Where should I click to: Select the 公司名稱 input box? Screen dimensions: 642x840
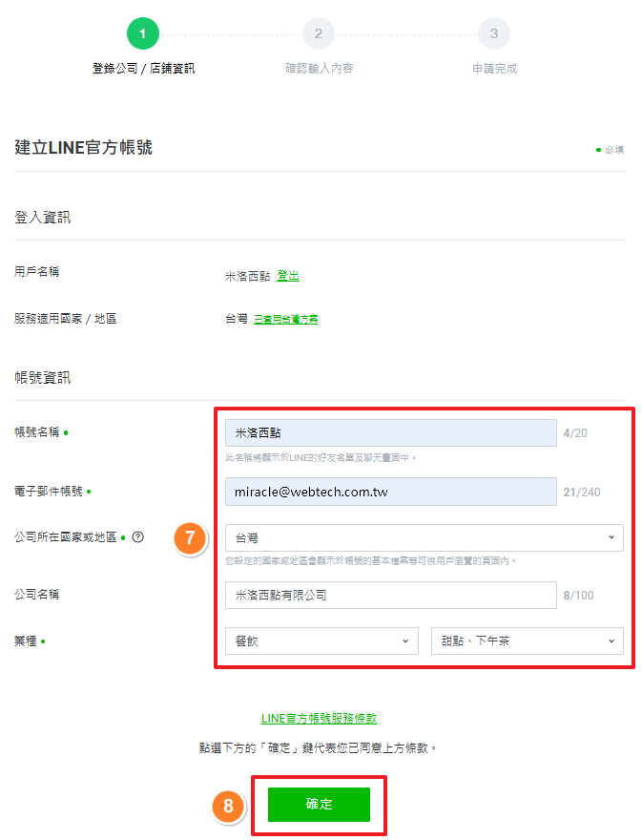coord(390,596)
